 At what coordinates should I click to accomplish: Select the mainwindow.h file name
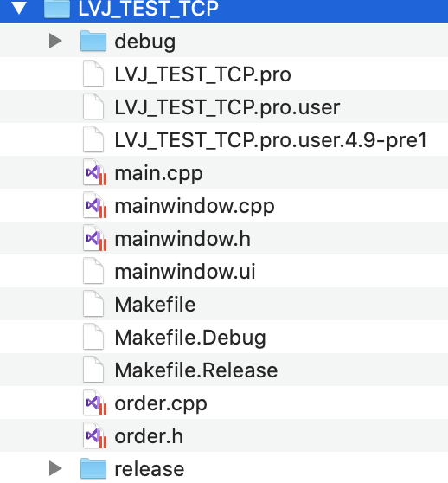[x=182, y=239]
